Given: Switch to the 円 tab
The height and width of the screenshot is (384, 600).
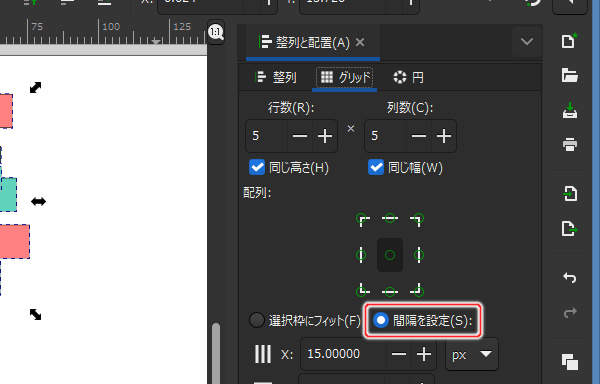Looking at the screenshot, I should pyautogui.click(x=408, y=77).
